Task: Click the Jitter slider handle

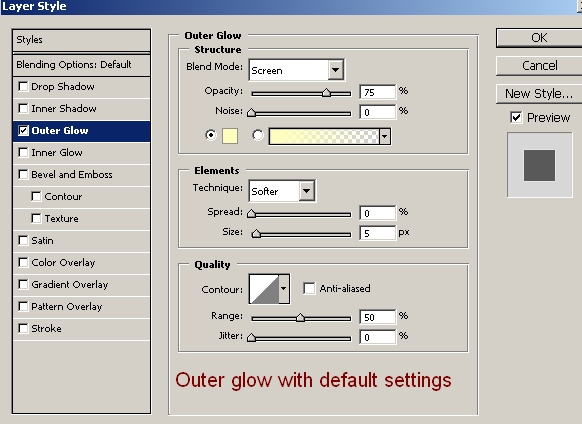Action: pyautogui.click(x=251, y=337)
